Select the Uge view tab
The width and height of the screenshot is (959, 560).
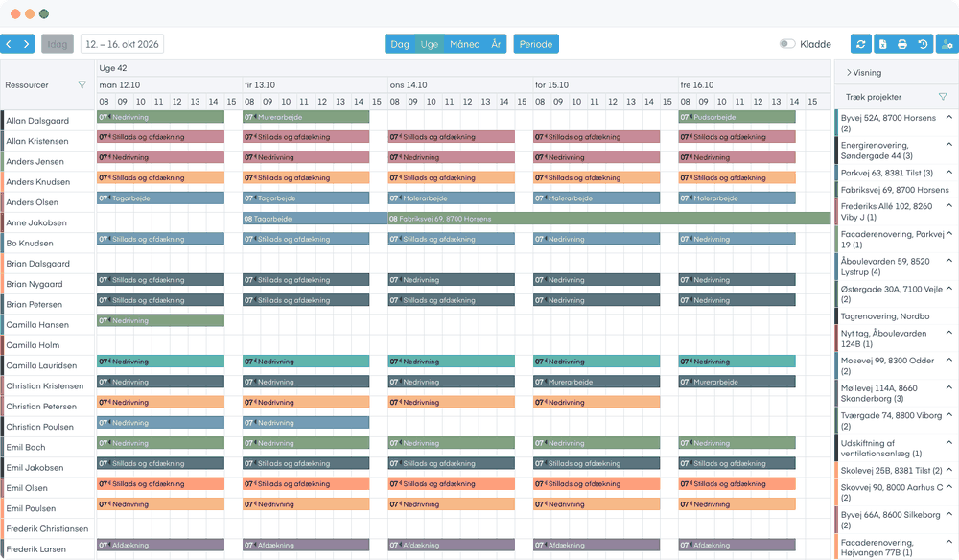tap(430, 44)
